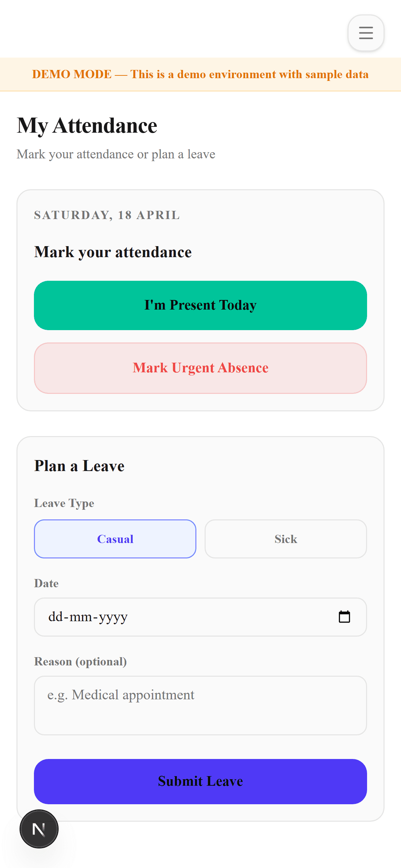Viewport: 401px width, 868px height.
Task: Switch leave type from Casual to Sick
Action: pos(285,539)
